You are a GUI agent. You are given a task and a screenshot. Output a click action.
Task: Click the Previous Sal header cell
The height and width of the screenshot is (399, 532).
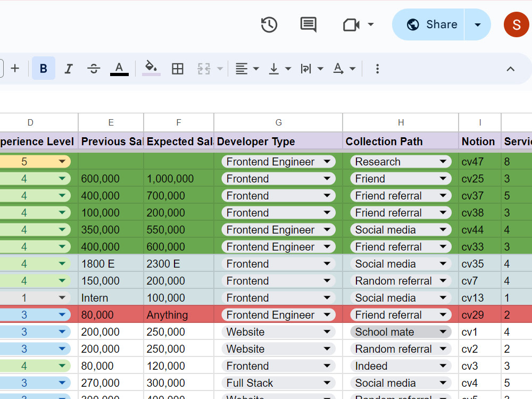click(111, 141)
